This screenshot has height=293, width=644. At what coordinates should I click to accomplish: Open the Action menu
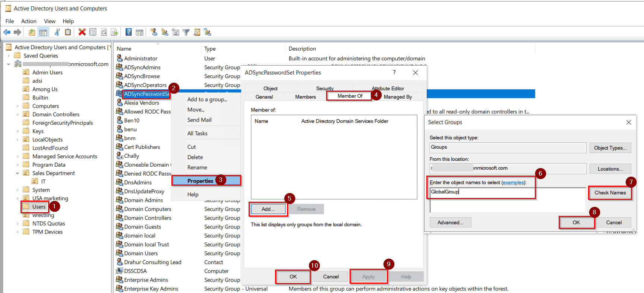click(29, 21)
